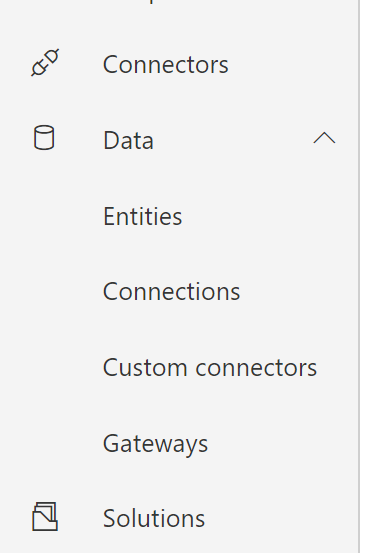Click the Connectors plug icon
Viewport: 369px width, 553px height.
(x=45, y=62)
